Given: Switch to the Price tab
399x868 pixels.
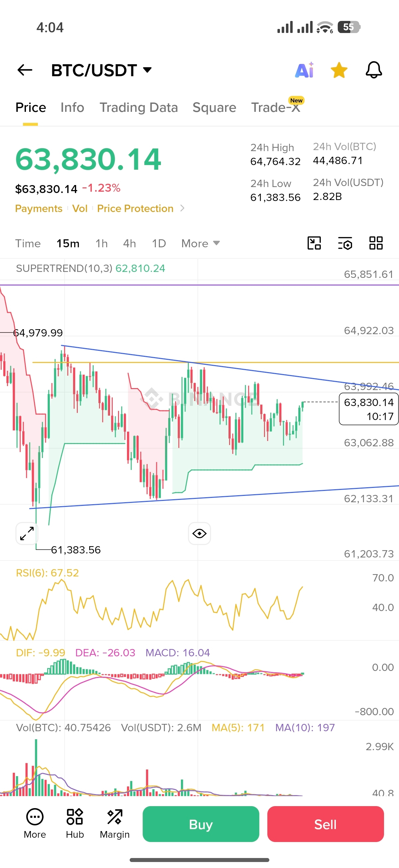Looking at the screenshot, I should click(31, 108).
